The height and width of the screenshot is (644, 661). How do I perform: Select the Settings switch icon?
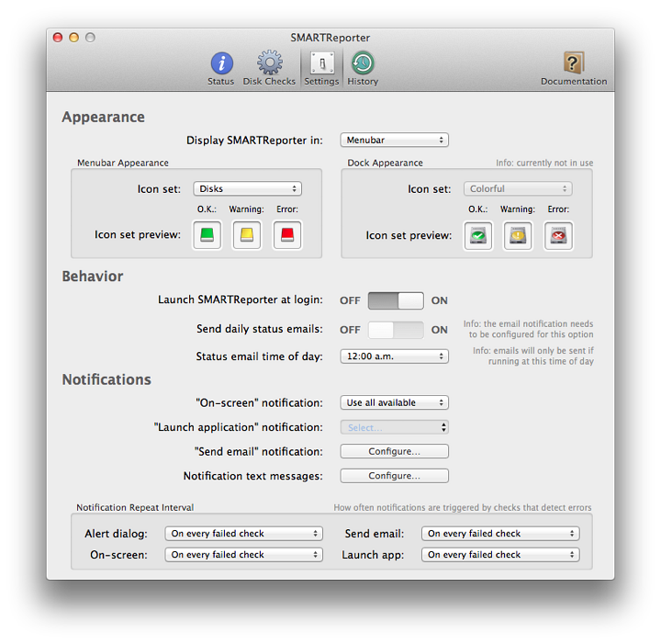(322, 63)
